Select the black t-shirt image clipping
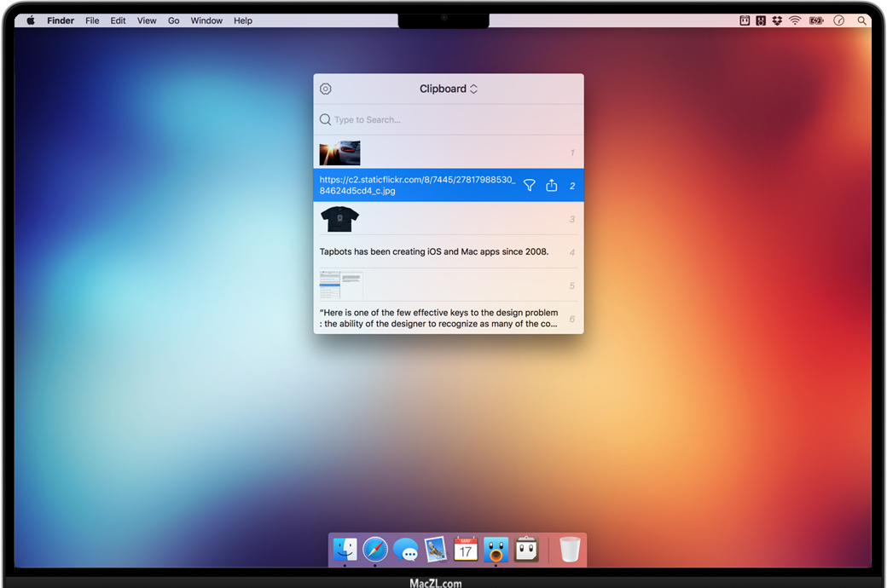887x588 pixels. point(340,219)
